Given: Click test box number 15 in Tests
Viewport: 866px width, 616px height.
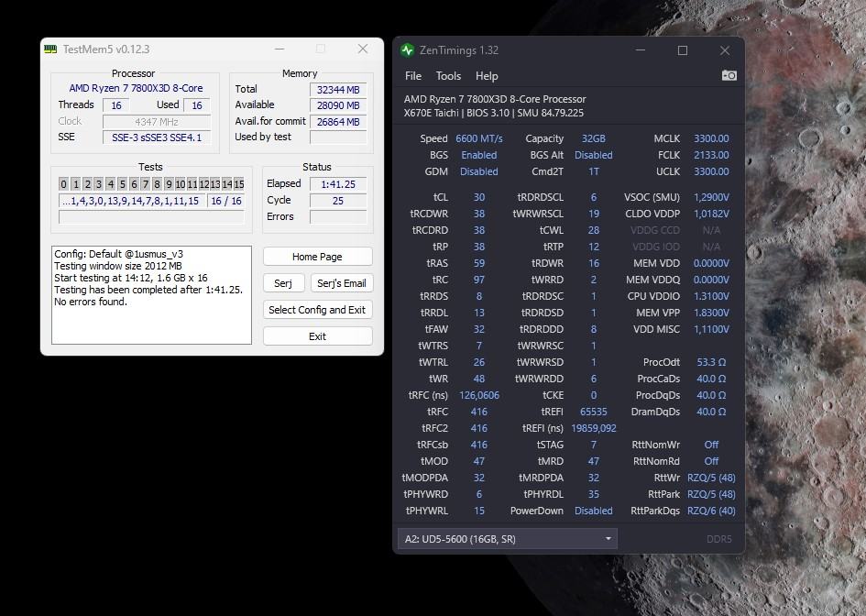Looking at the screenshot, I should point(238,184).
